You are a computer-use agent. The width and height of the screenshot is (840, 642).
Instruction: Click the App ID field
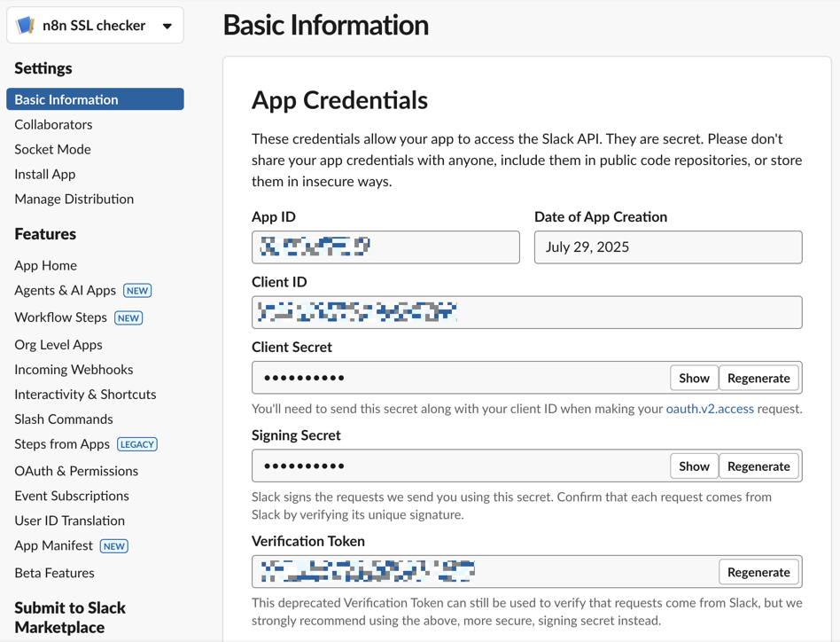[385, 247]
